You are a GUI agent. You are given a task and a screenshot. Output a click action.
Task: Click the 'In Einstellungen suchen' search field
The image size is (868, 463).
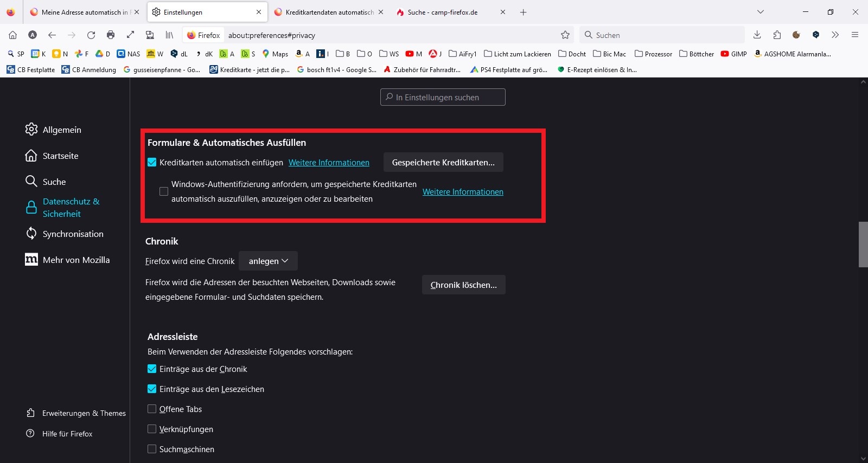[443, 98]
